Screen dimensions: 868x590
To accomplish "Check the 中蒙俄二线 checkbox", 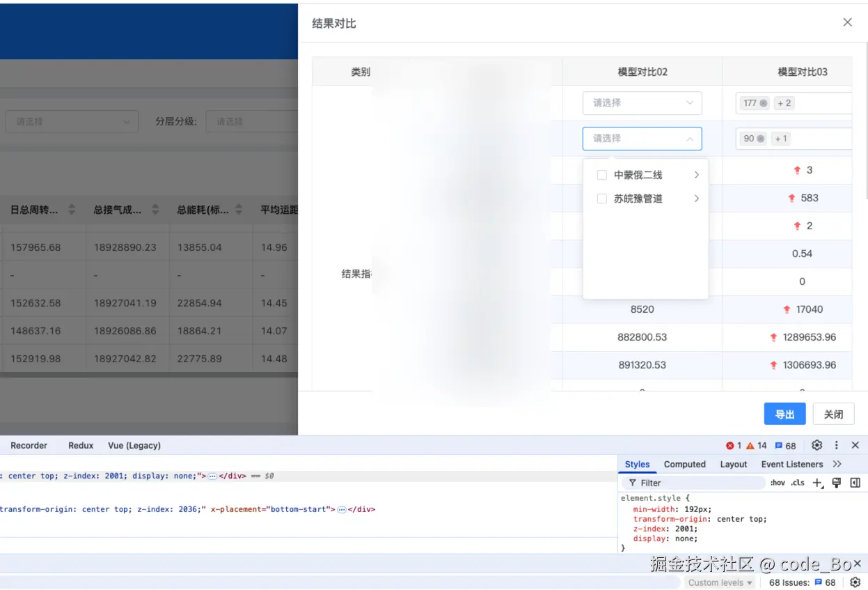I will click(602, 175).
